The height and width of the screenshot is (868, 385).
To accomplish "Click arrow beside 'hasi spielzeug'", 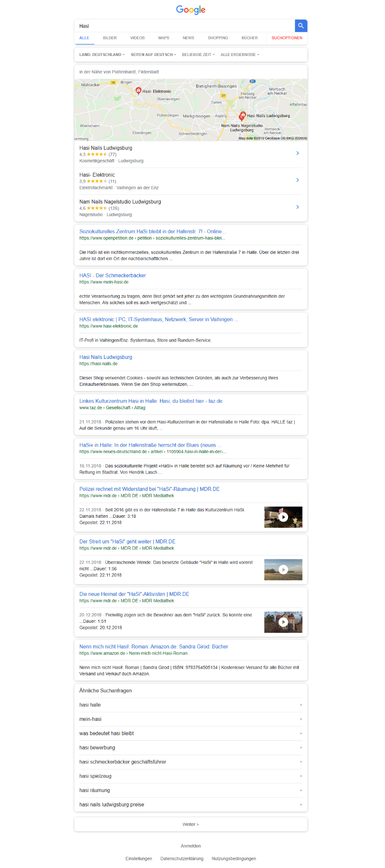I will click(x=301, y=776).
